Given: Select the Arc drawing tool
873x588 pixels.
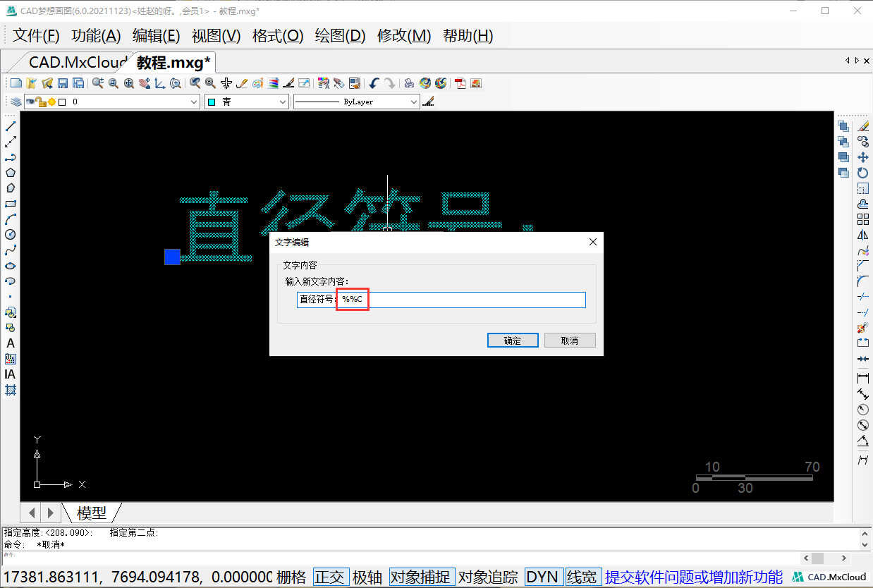Looking at the screenshot, I should [11, 219].
